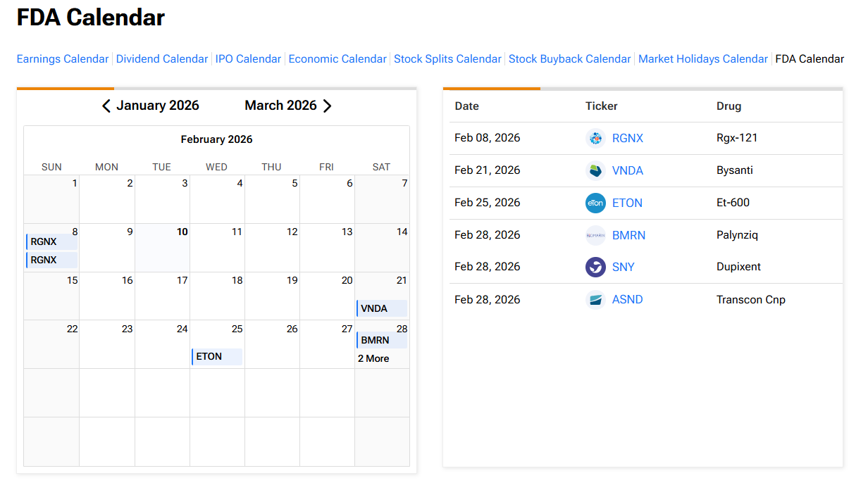Open the ETON ticker link in table
Screen dimensions: 868x497
[627, 203]
